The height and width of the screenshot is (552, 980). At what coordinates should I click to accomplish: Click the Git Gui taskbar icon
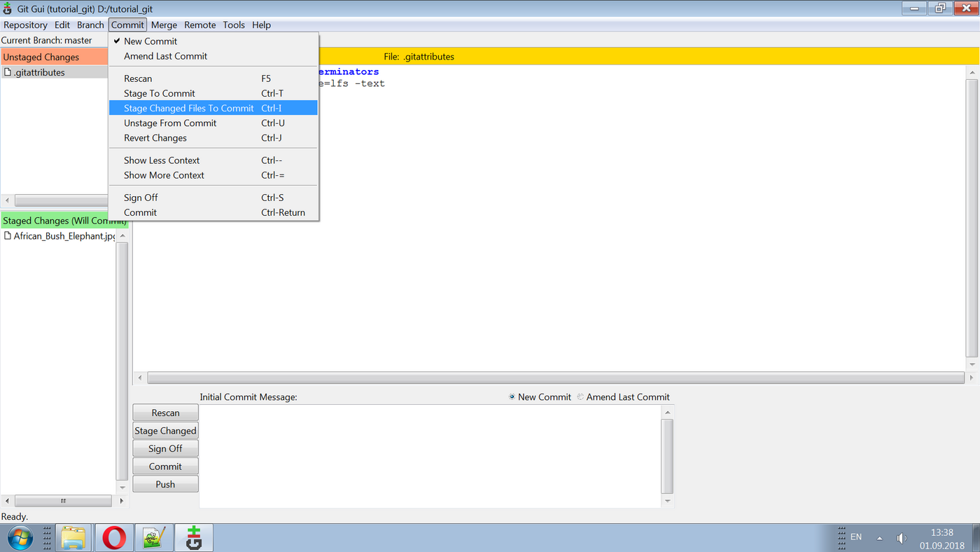click(x=194, y=538)
